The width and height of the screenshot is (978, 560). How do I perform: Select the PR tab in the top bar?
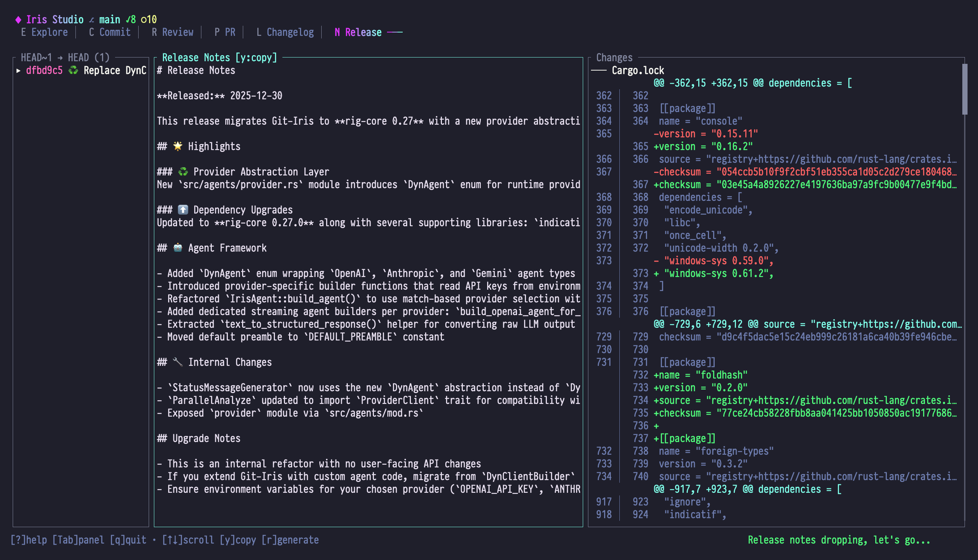(x=225, y=32)
